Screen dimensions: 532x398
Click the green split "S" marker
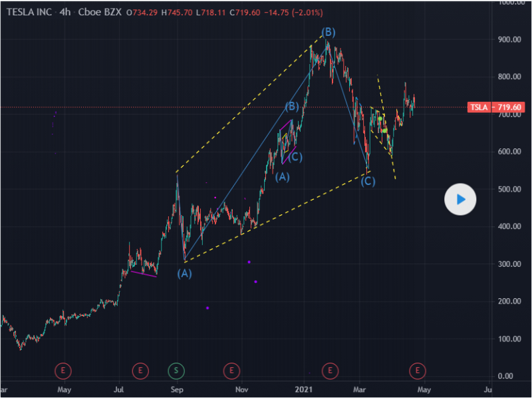[x=177, y=369]
